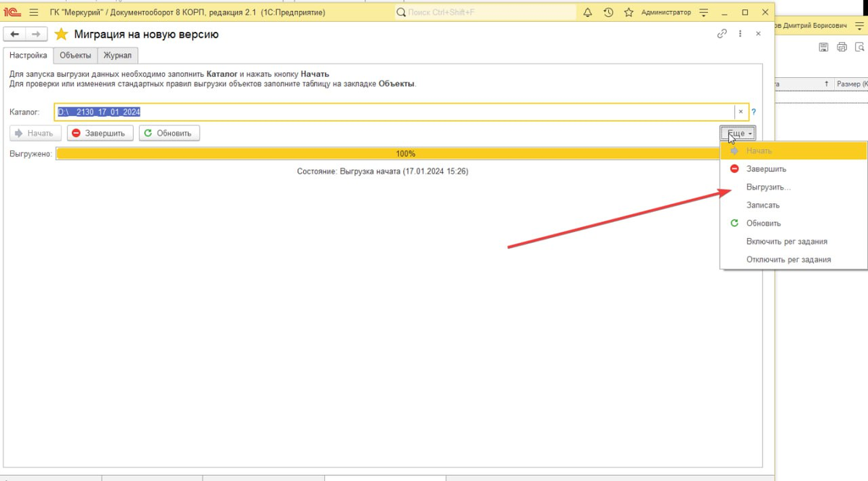
Task: Click the Администратор user name
Action: click(x=665, y=12)
